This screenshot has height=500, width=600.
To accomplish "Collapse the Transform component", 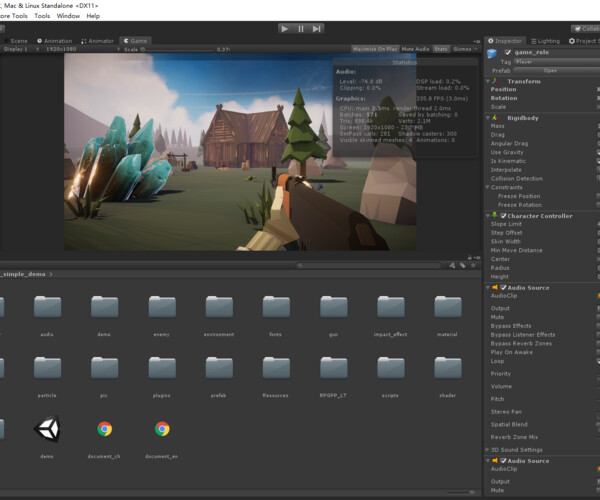I will [x=488, y=81].
